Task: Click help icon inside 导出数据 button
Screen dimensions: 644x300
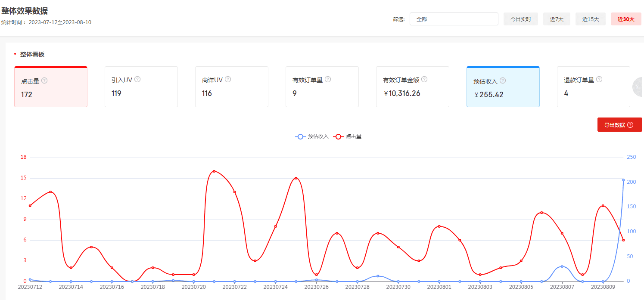Action: 630,125
